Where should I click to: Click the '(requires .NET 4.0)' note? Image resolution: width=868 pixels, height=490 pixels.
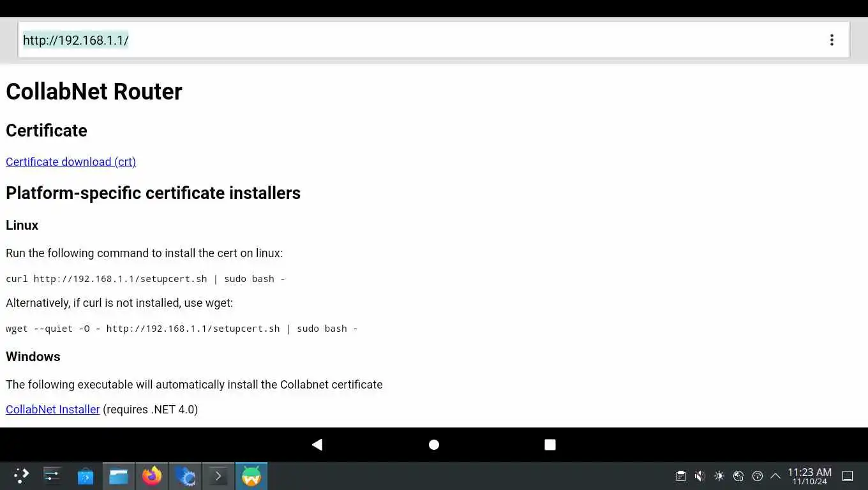pyautogui.click(x=151, y=410)
